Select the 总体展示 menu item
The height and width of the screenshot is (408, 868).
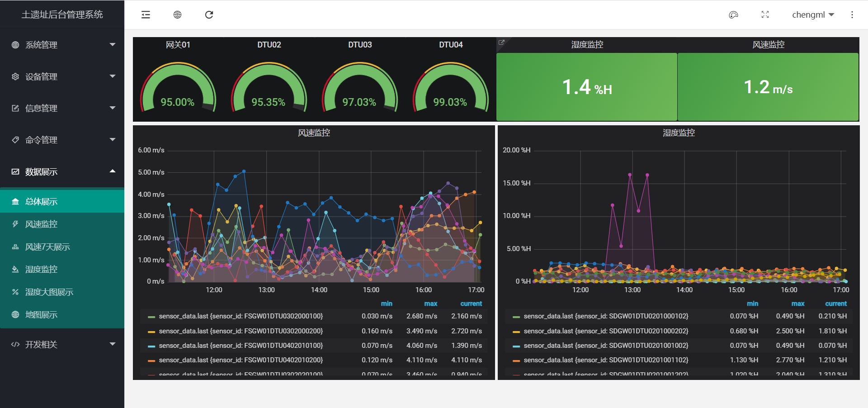coord(62,202)
